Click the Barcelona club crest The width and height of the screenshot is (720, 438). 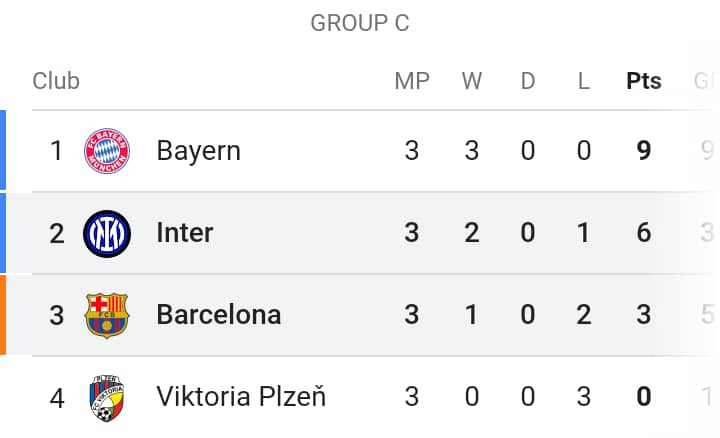(107, 315)
